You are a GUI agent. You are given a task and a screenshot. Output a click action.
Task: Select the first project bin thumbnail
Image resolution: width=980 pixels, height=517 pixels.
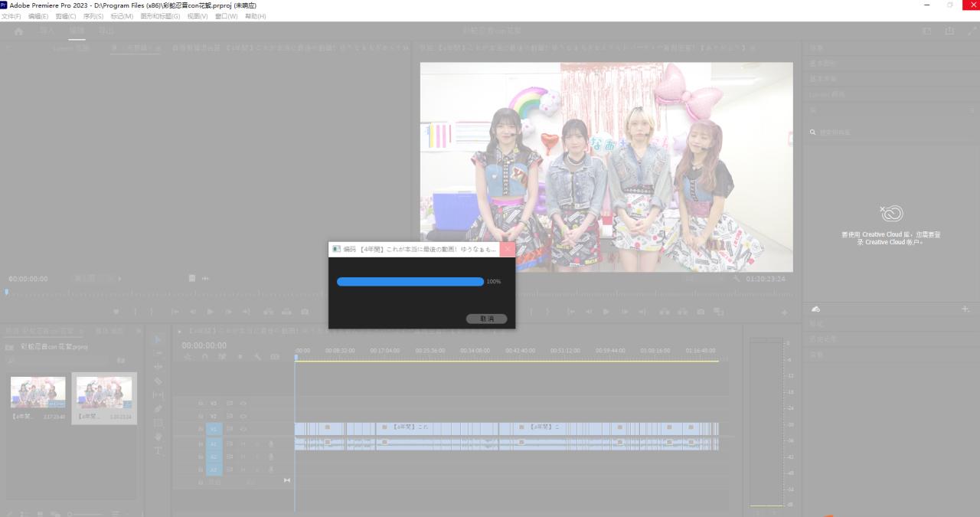coord(38,392)
